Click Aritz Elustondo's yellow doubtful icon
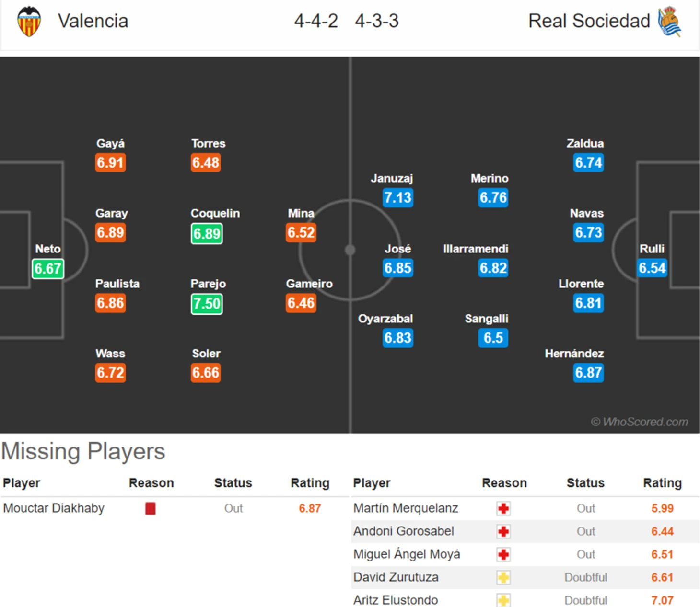 point(503,600)
